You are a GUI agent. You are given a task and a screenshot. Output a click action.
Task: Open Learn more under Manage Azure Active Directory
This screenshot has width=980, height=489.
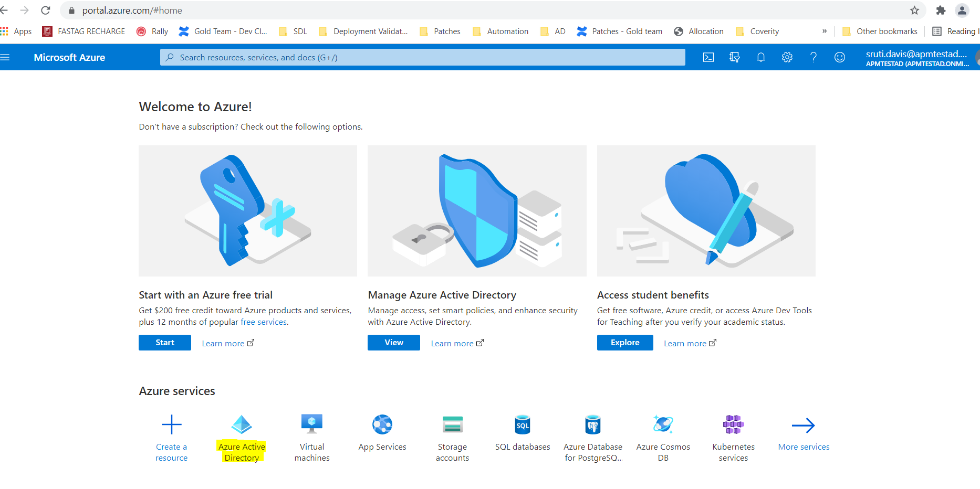pos(457,343)
